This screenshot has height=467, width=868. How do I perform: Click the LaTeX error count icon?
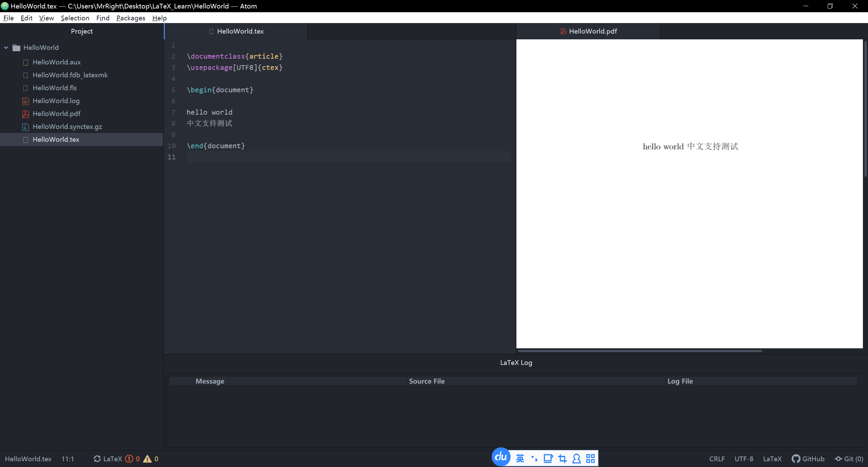point(129,459)
